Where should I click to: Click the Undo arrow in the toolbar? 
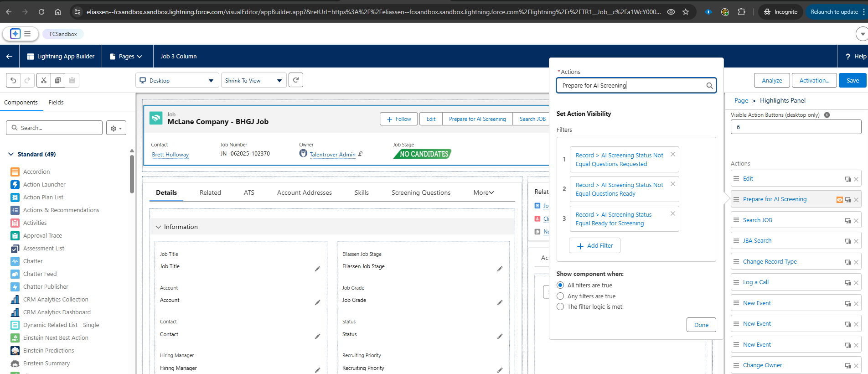(13, 80)
